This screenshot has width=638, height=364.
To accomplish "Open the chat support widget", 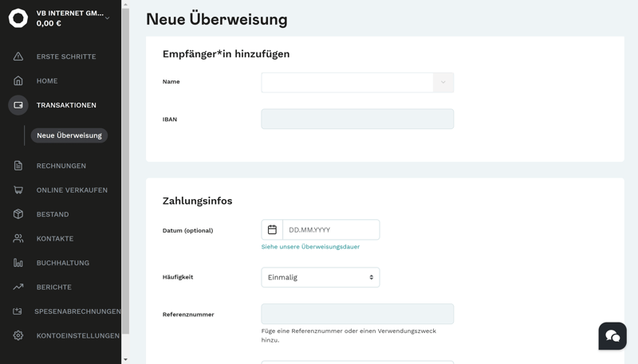I will tap(612, 336).
